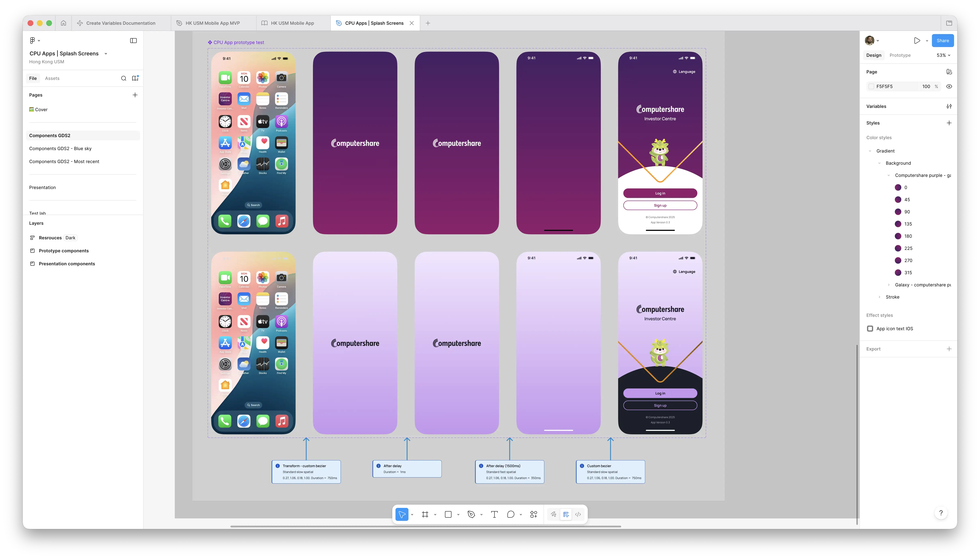Screen dimensions: 980x559
Task: Expand the Stroke style group
Action: [x=879, y=297]
